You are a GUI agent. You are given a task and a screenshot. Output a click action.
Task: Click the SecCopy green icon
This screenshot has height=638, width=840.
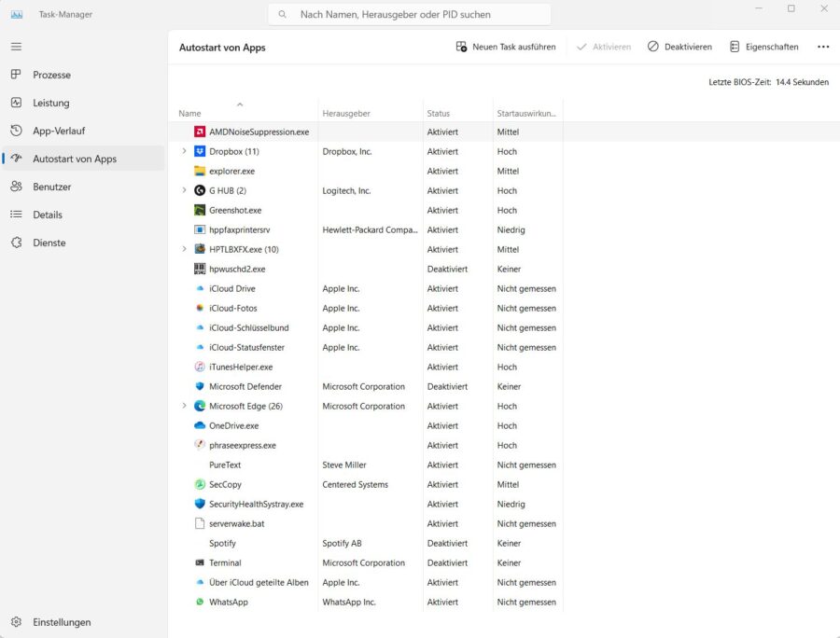[200, 484]
